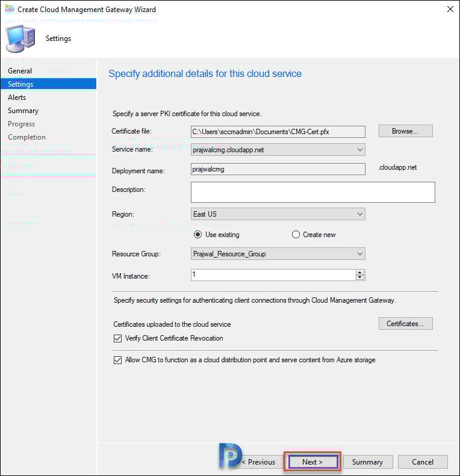This screenshot has height=476, width=460.
Task: Click the '.cloudapp.net' suffix label
Action: 397,167
